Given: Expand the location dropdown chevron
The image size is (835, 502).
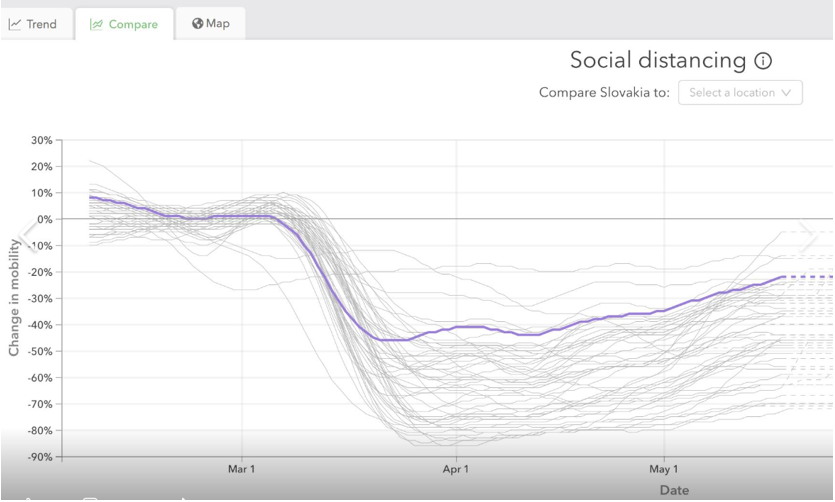Looking at the screenshot, I should [786, 92].
